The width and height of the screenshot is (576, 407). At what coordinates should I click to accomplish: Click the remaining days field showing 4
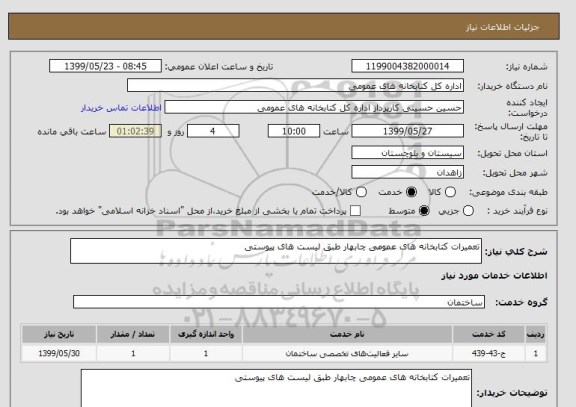213,131
